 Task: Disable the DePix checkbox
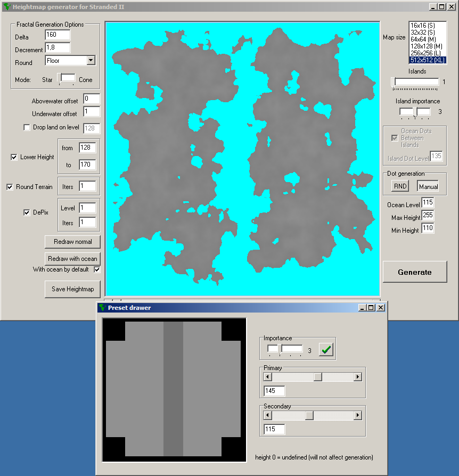(27, 212)
